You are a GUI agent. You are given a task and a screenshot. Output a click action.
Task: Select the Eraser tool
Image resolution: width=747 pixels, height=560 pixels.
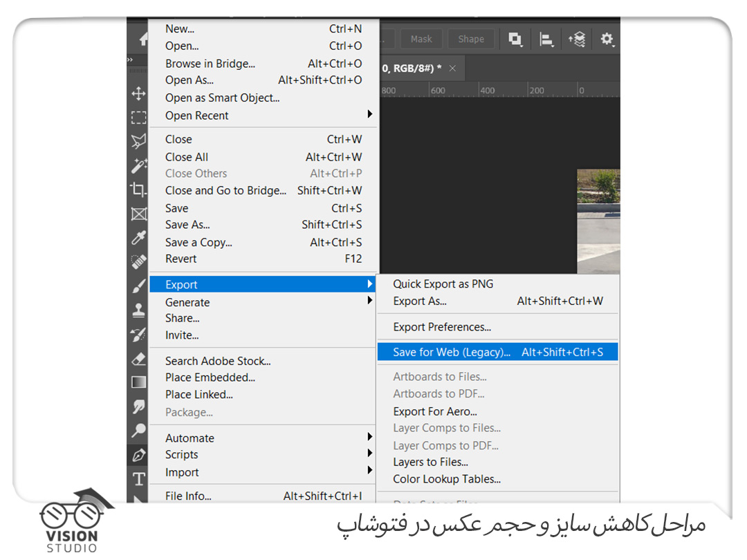138,358
